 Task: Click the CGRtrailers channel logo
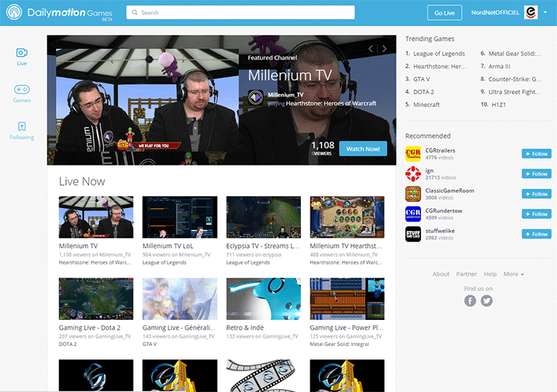tap(413, 154)
